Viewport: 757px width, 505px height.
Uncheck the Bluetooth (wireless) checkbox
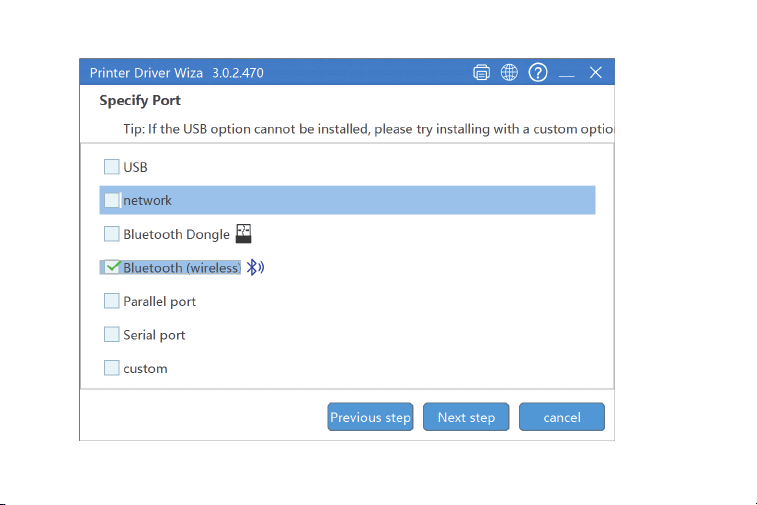pos(112,267)
